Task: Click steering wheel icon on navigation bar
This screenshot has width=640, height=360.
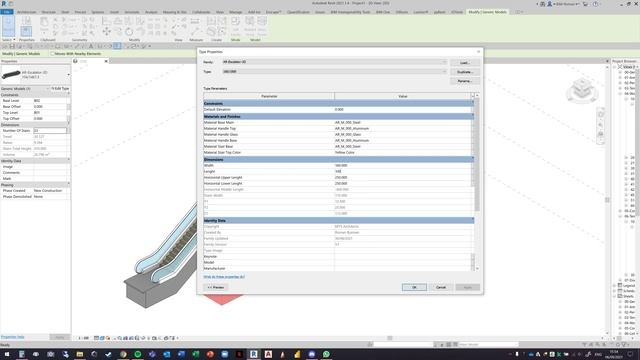Action: (601, 114)
